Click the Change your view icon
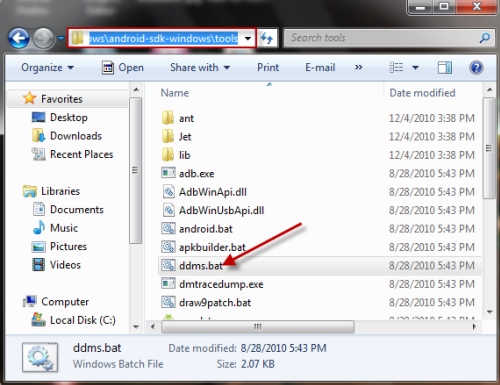 (396, 68)
